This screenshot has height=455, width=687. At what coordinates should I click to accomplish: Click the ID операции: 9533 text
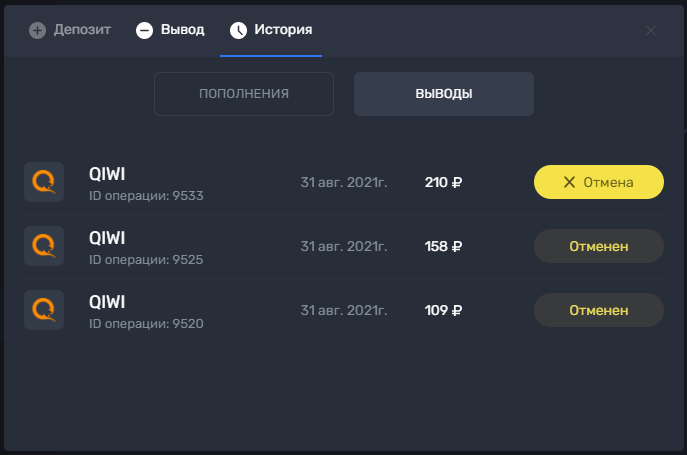146,196
